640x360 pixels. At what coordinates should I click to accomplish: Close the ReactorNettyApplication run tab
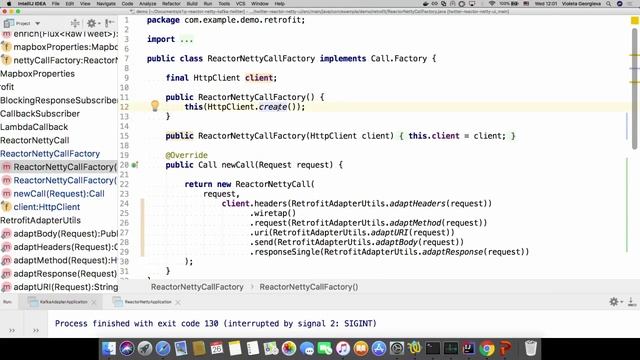pos(178,302)
